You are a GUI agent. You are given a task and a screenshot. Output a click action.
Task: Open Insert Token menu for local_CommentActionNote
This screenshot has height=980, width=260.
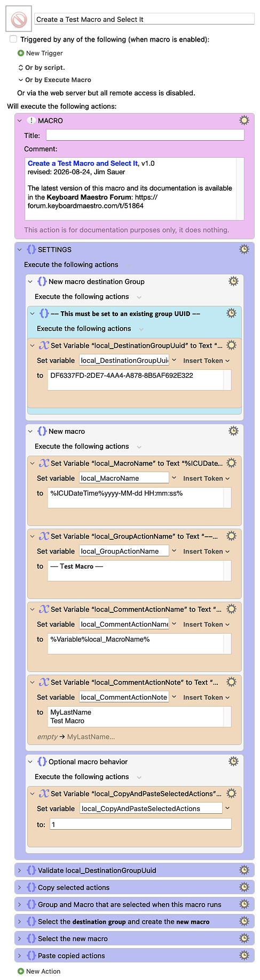(x=206, y=698)
